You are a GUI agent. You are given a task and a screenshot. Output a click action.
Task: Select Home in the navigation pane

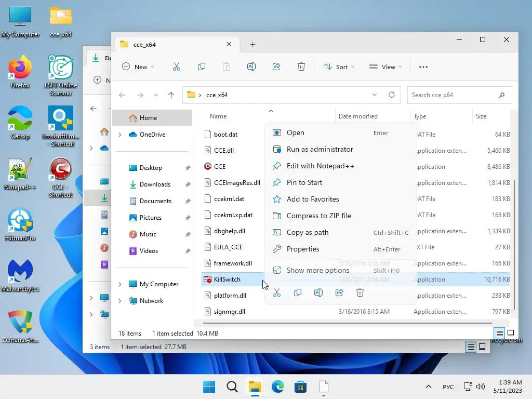coord(152,118)
